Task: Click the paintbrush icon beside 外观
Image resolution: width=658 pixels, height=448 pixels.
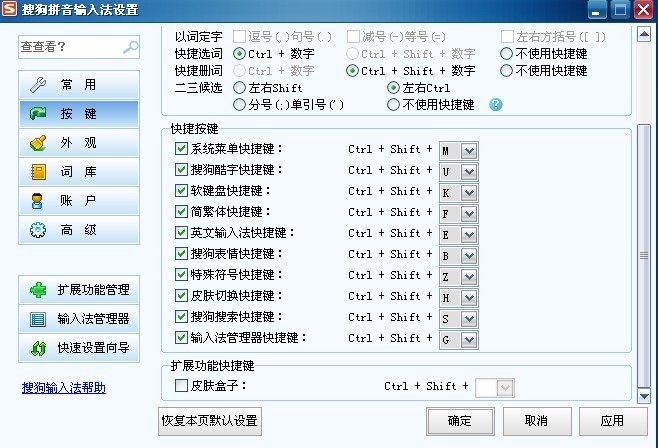Action: click(x=38, y=143)
